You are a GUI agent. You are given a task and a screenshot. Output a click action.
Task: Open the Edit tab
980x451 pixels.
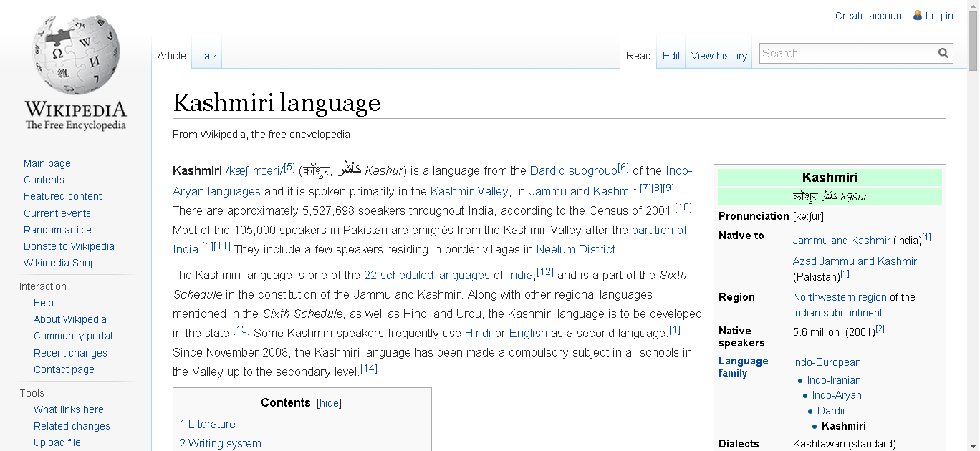(671, 56)
